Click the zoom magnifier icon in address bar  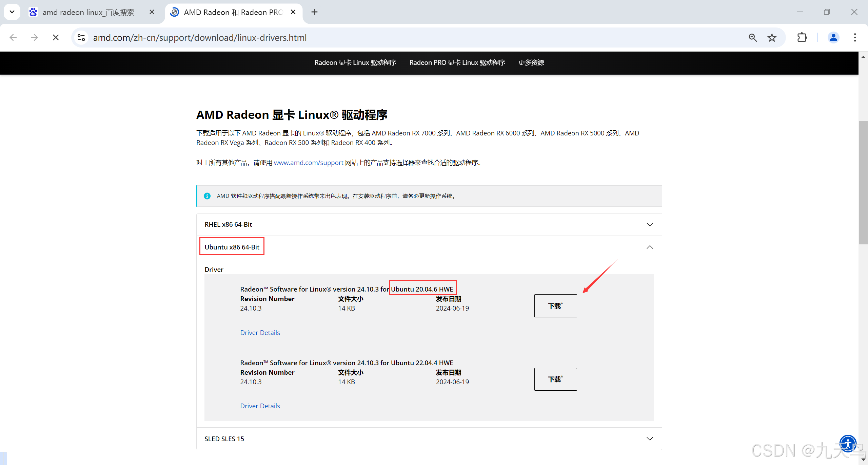tap(752, 37)
